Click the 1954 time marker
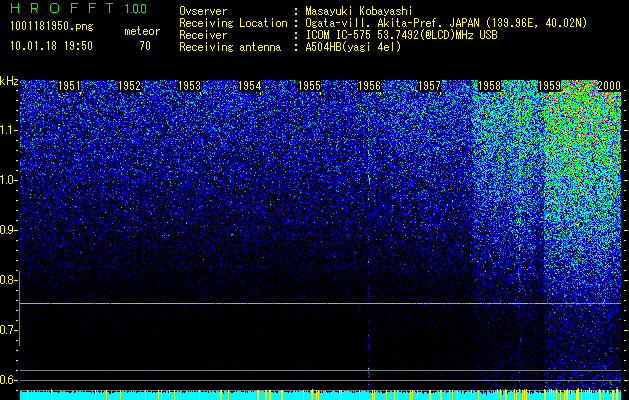The image size is (629, 400). pyautogui.click(x=250, y=86)
